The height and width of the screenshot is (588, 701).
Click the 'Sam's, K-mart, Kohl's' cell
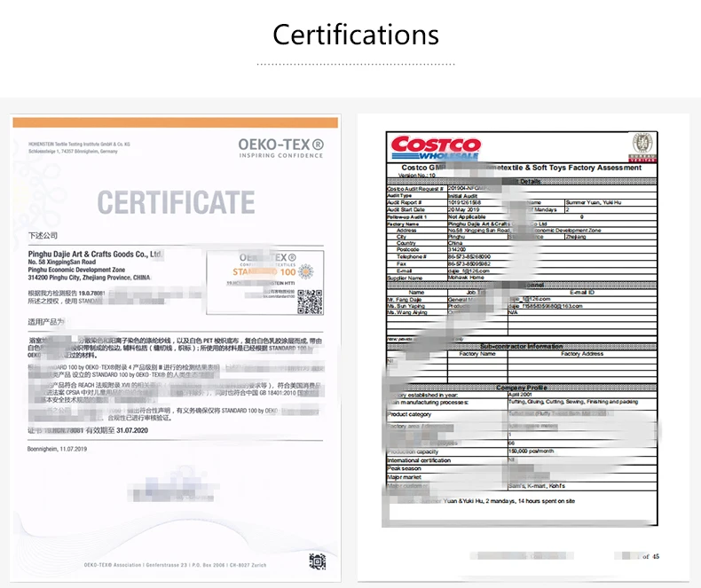pyautogui.click(x=537, y=485)
